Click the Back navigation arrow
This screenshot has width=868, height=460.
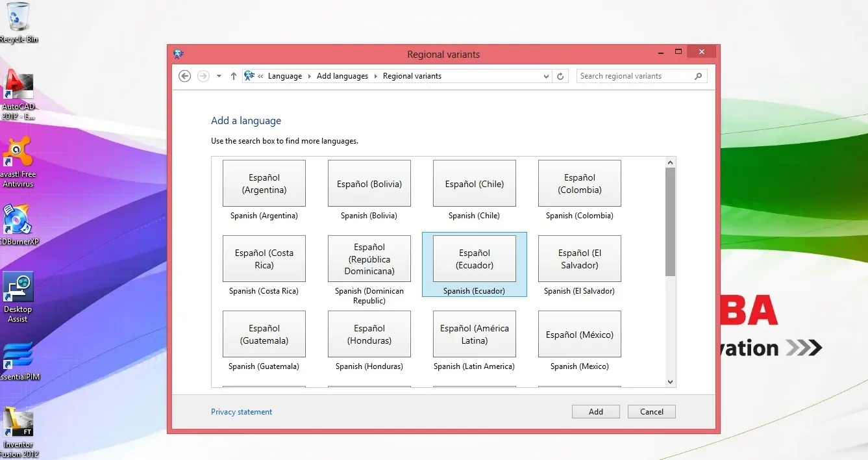pos(185,76)
